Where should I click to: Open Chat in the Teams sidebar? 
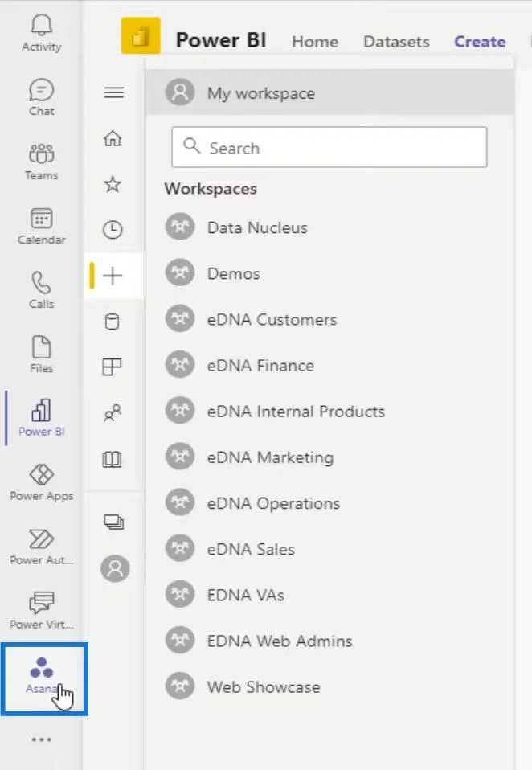[41, 97]
